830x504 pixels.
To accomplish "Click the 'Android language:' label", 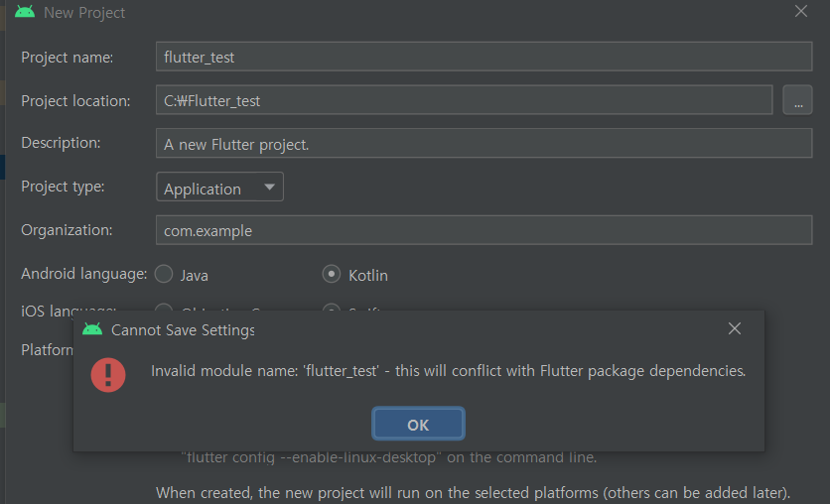I will pos(84,274).
